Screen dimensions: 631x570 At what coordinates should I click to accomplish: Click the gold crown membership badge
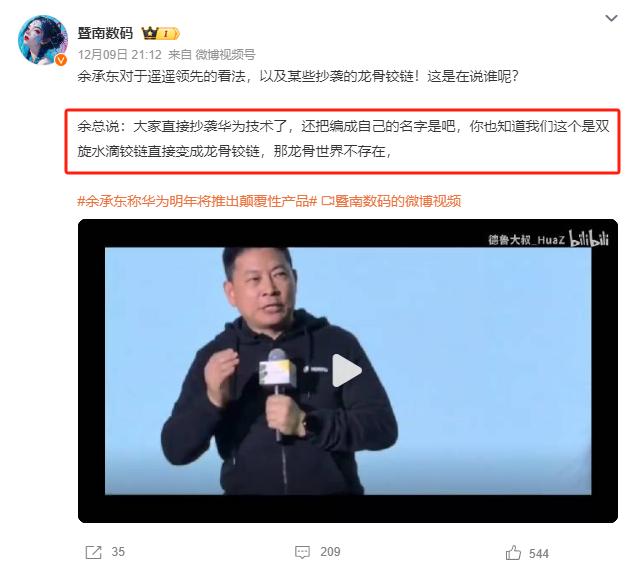pos(161,33)
